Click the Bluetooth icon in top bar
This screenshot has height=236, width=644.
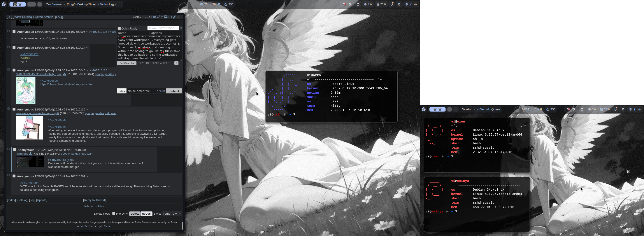click(x=411, y=4)
